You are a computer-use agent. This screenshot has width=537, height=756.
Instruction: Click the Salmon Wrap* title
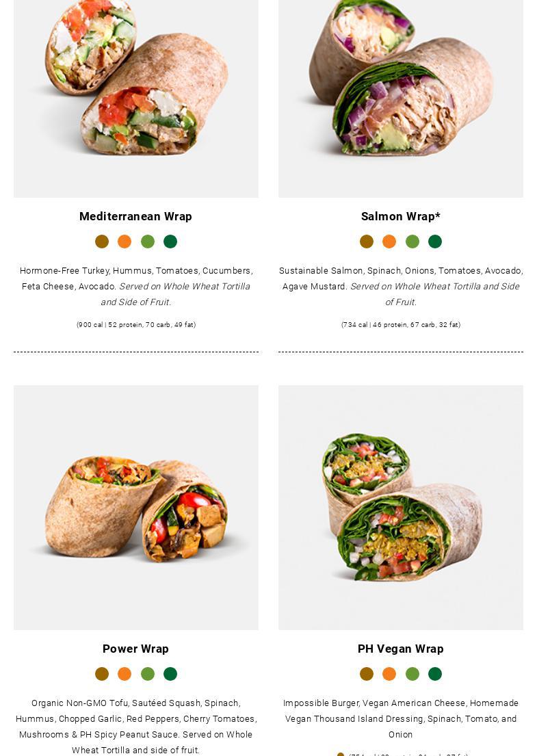(401, 216)
